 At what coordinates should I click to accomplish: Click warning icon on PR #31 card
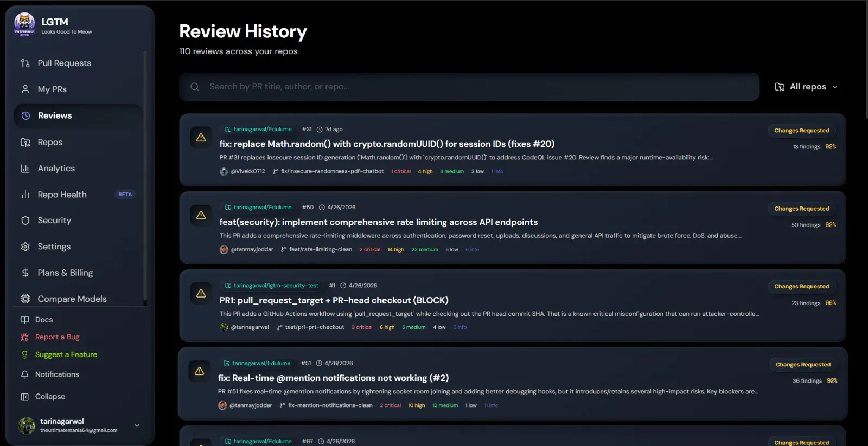coord(201,138)
